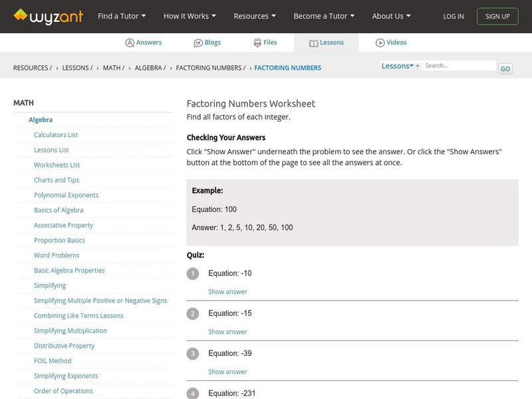The image size is (532, 399).
Task: Open the FOIL Method lesson link
Action: click(53, 361)
